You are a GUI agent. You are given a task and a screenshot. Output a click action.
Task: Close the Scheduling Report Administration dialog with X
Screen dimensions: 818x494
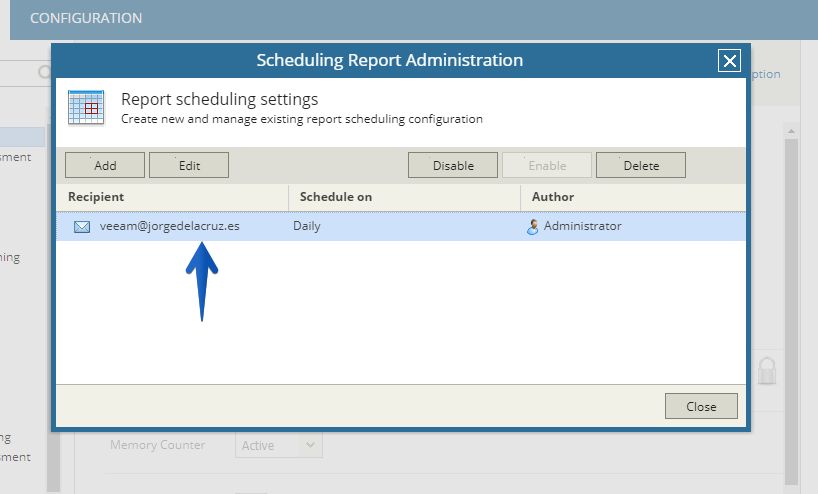729,61
